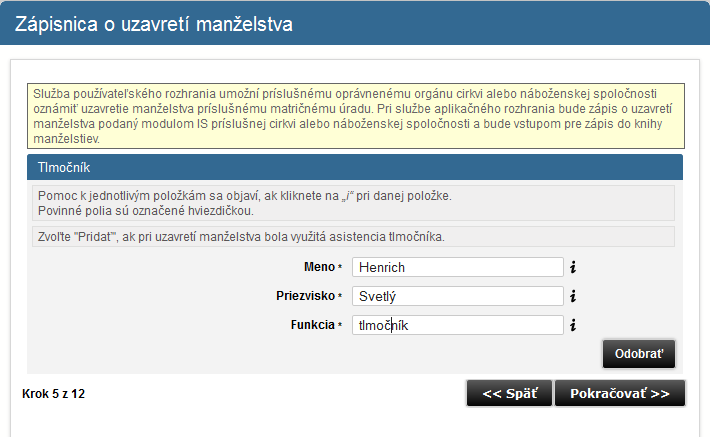Click into the Funkcia field with tlmočník
This screenshot has height=437, width=710.
pos(458,325)
